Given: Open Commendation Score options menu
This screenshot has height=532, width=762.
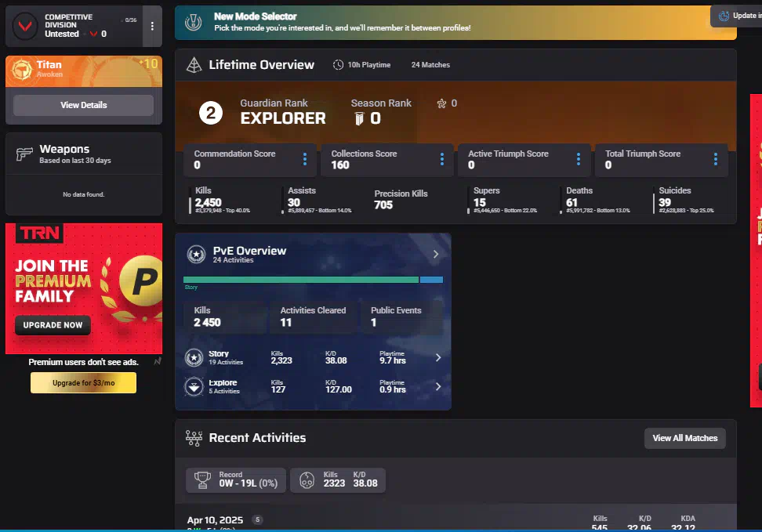Looking at the screenshot, I should coord(305,160).
